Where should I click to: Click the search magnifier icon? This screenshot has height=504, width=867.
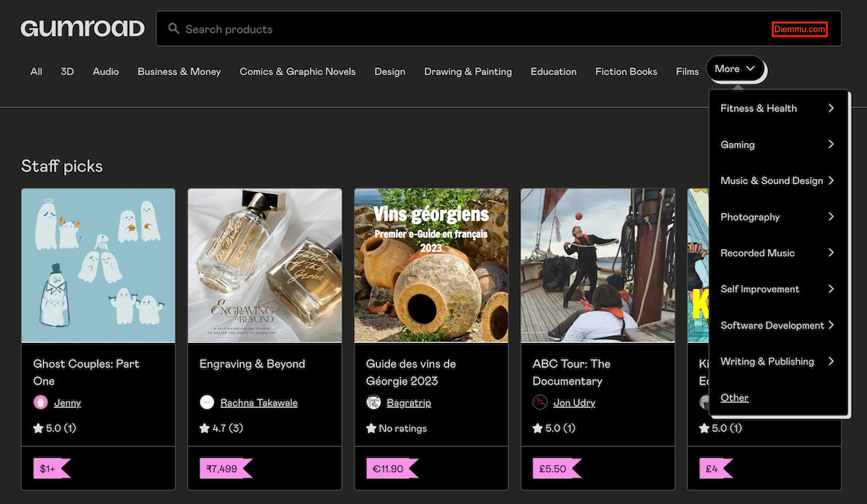coord(173,29)
